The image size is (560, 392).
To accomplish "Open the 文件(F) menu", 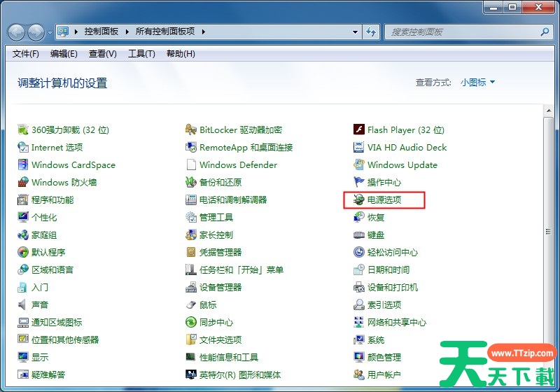I will tap(26, 54).
